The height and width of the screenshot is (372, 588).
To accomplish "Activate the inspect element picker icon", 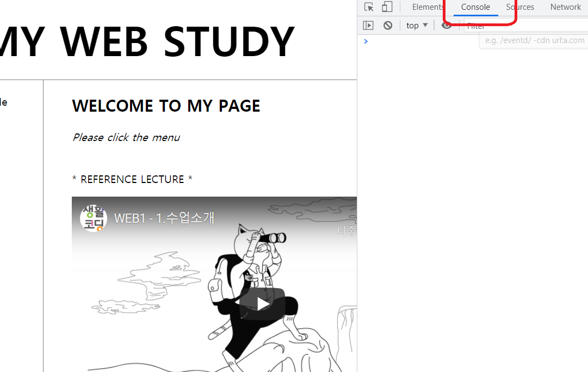I will [369, 7].
